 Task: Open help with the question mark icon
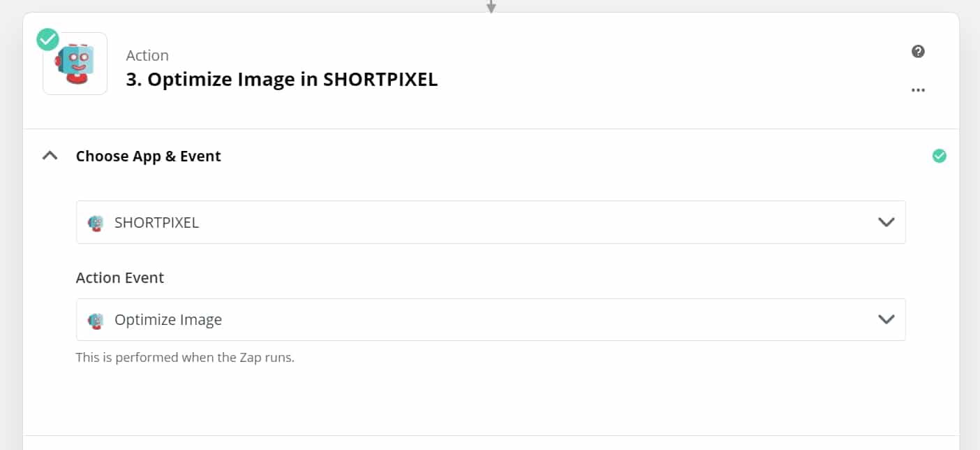[918, 51]
